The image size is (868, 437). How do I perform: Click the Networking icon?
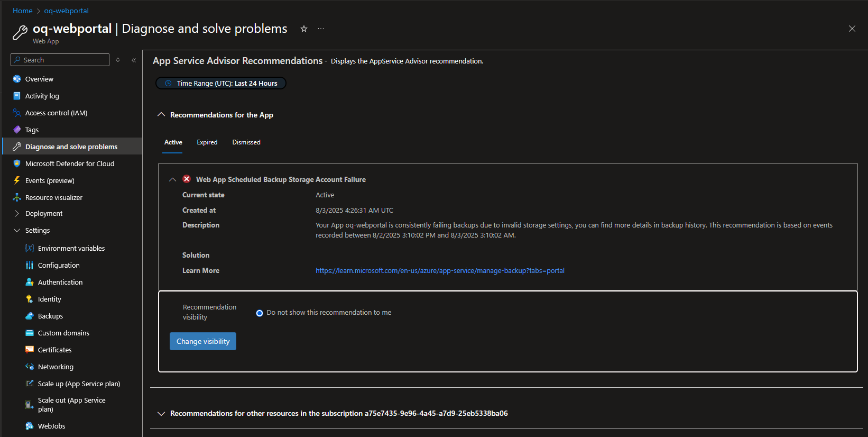[x=30, y=367]
